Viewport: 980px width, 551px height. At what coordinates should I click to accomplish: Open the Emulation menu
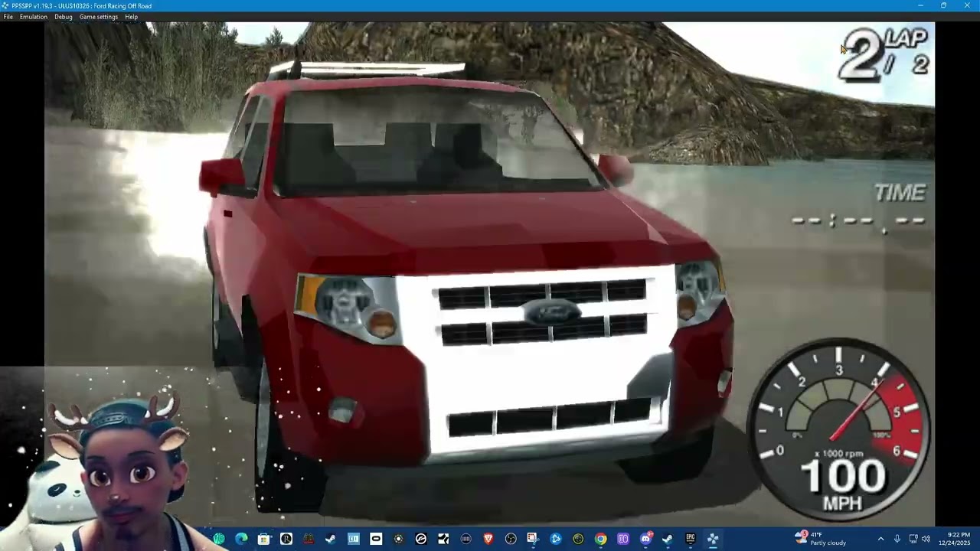(x=33, y=17)
